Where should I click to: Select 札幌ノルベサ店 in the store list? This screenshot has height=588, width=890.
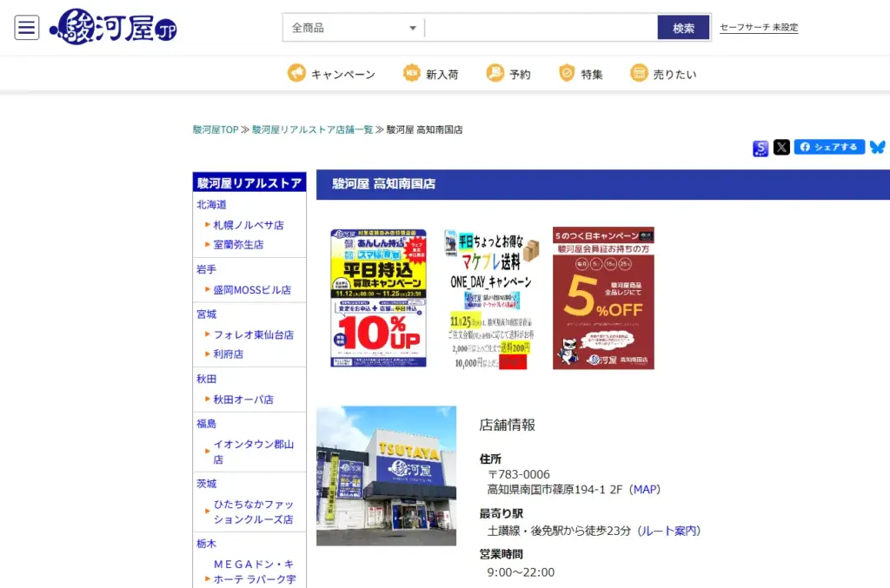(x=249, y=225)
